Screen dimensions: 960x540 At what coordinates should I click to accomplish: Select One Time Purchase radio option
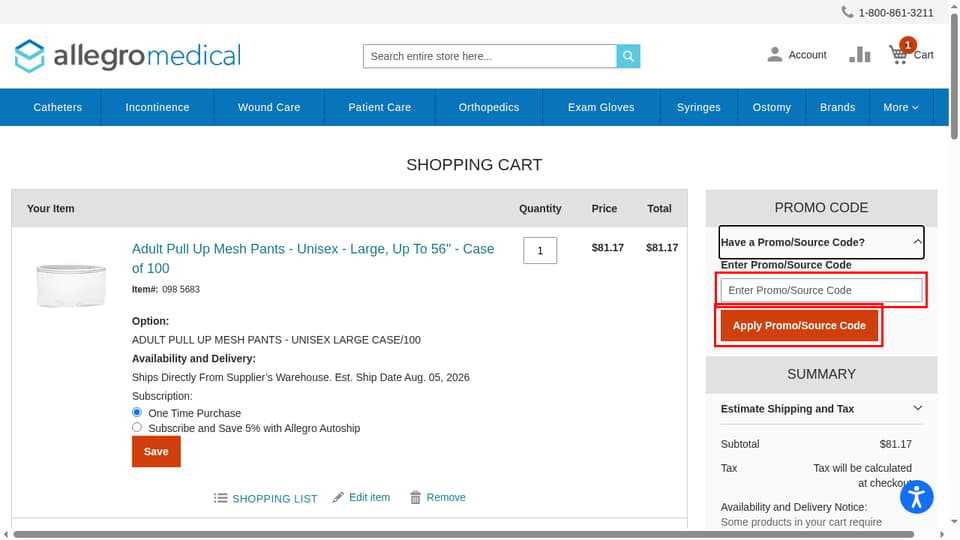[x=137, y=412]
